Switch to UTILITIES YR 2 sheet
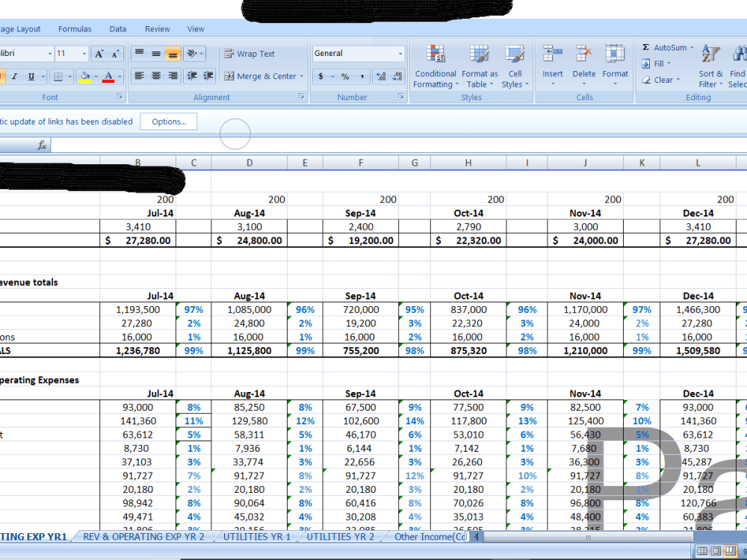The height and width of the screenshot is (560, 747). point(340,537)
